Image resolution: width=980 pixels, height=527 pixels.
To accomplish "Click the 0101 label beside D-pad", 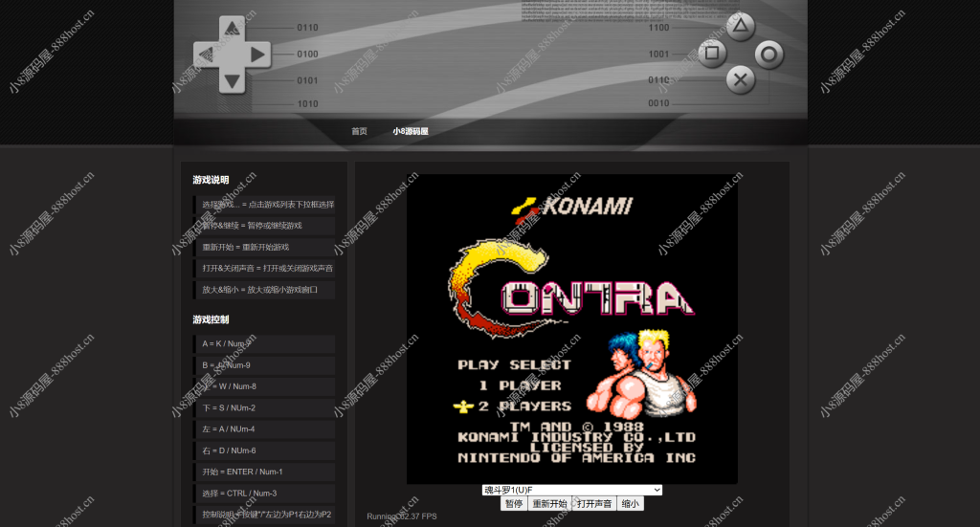I will pos(307,80).
